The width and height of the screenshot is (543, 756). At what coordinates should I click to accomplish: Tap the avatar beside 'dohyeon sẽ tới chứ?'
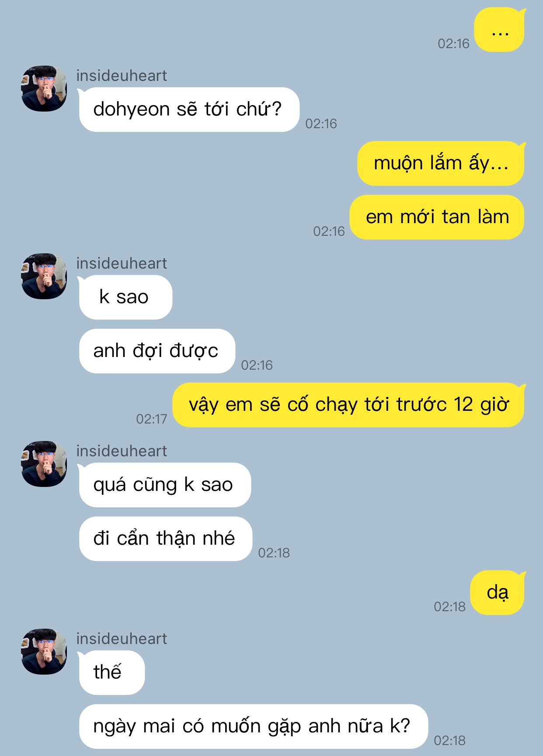(x=44, y=88)
